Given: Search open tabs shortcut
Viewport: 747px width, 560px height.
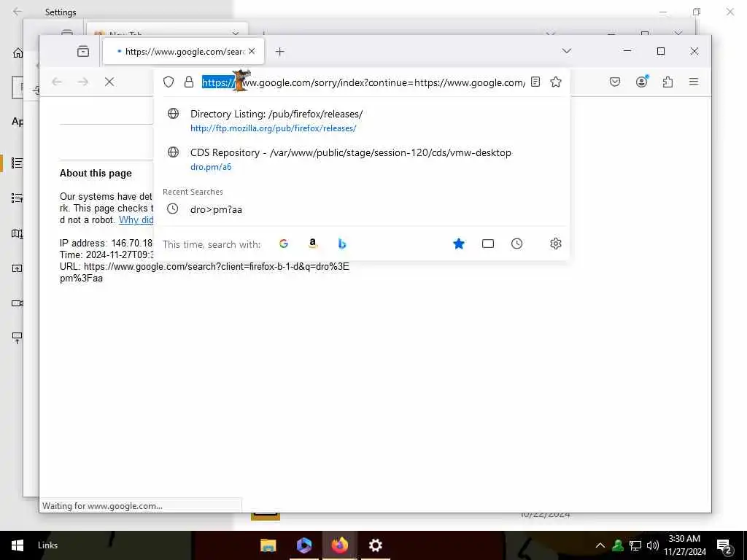Looking at the screenshot, I should click(x=488, y=244).
